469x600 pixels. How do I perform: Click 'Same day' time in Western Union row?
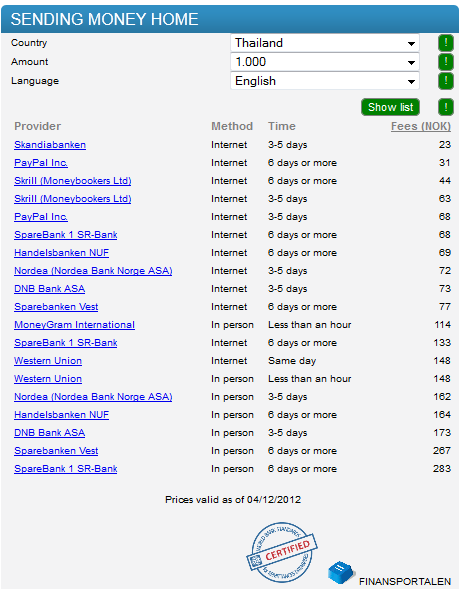click(292, 360)
